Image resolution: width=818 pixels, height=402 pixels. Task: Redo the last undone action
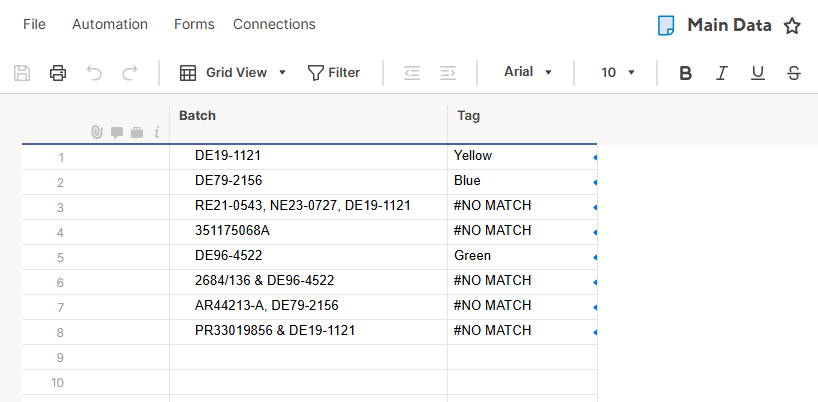coord(129,72)
